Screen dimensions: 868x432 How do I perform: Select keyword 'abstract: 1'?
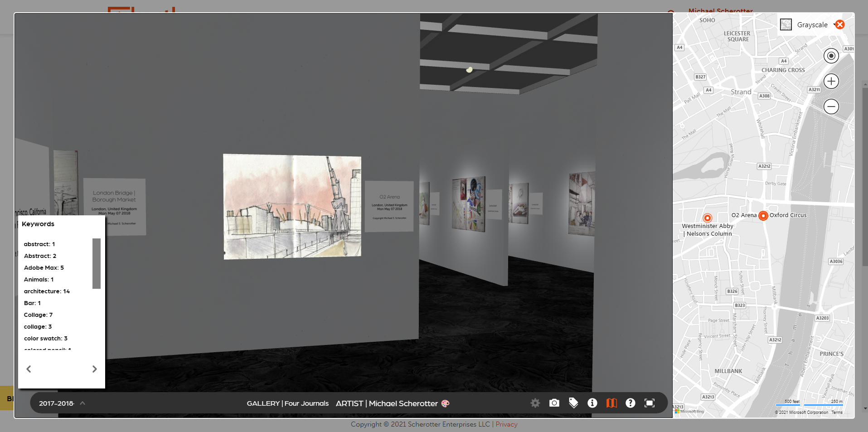coord(39,244)
